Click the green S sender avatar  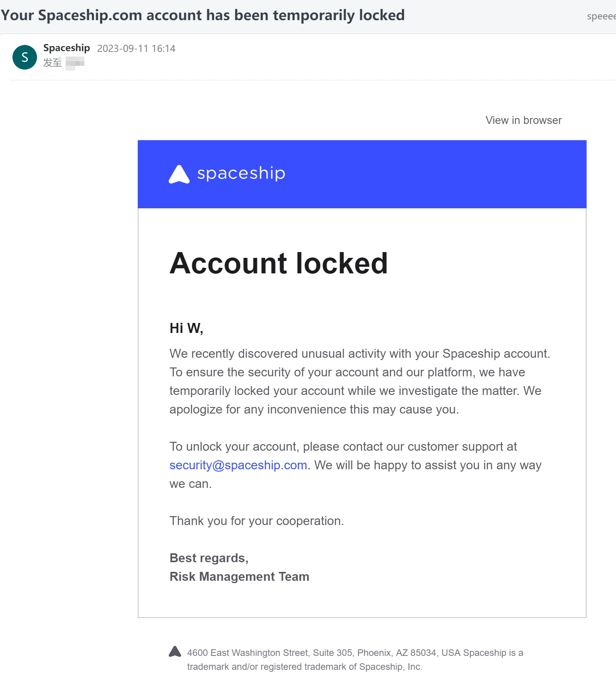[25, 57]
